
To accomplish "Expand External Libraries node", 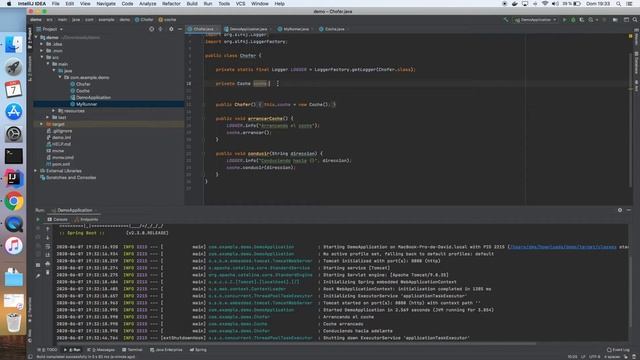I will tap(36, 171).
